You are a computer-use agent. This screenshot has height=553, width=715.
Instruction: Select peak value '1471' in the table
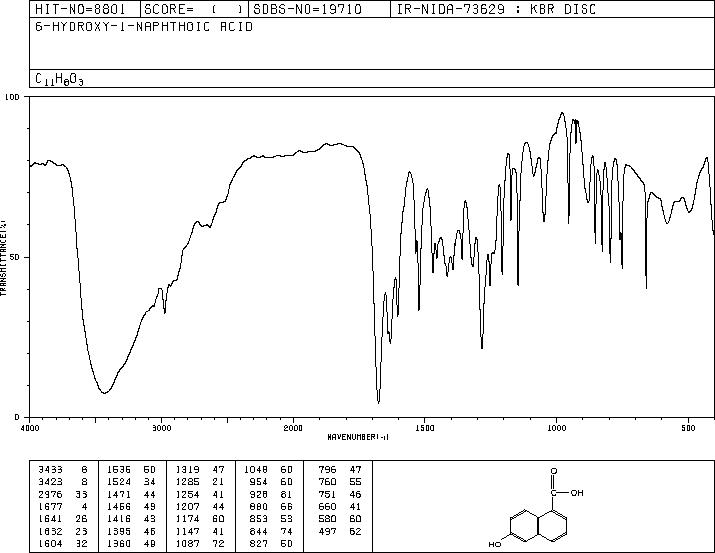point(119,494)
